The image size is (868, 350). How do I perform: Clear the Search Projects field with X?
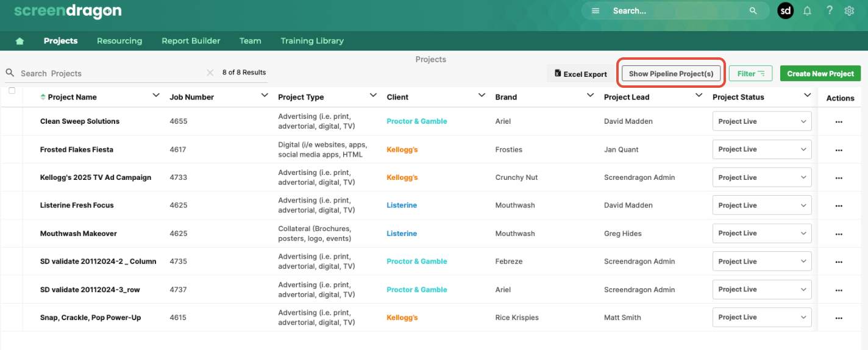click(210, 73)
